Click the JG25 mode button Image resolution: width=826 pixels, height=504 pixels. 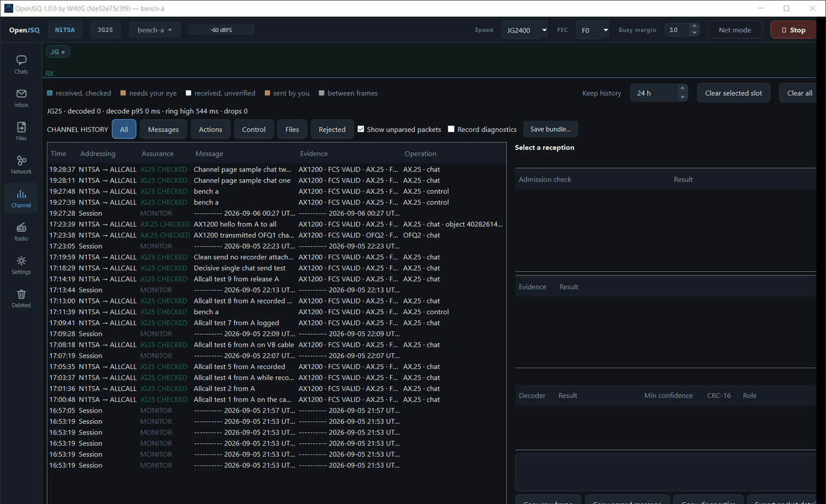(x=105, y=29)
